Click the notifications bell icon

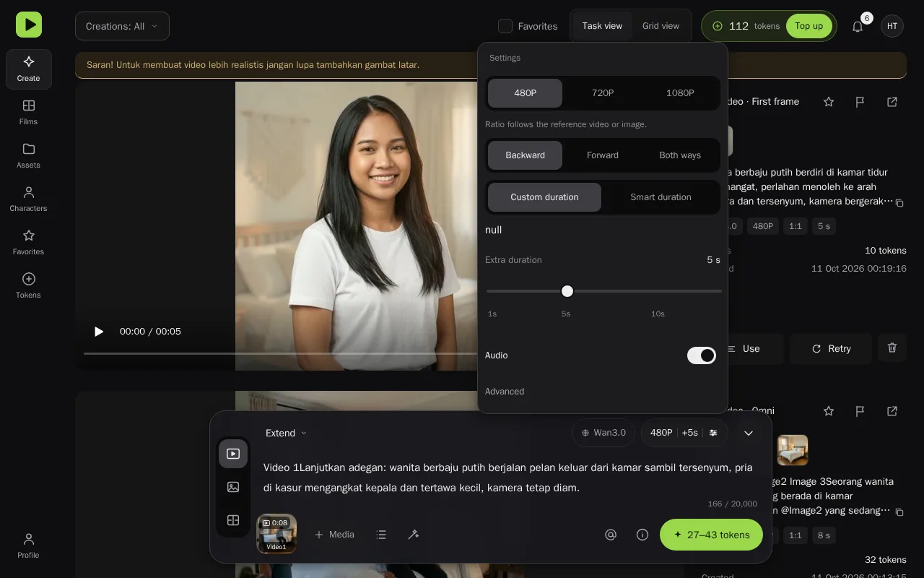pyautogui.click(x=858, y=26)
